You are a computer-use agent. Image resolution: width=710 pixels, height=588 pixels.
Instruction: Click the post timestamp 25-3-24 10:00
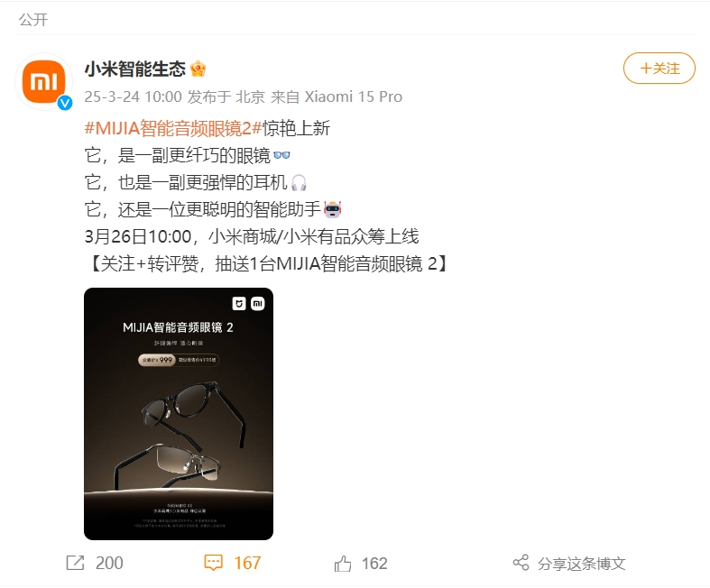coord(134,96)
